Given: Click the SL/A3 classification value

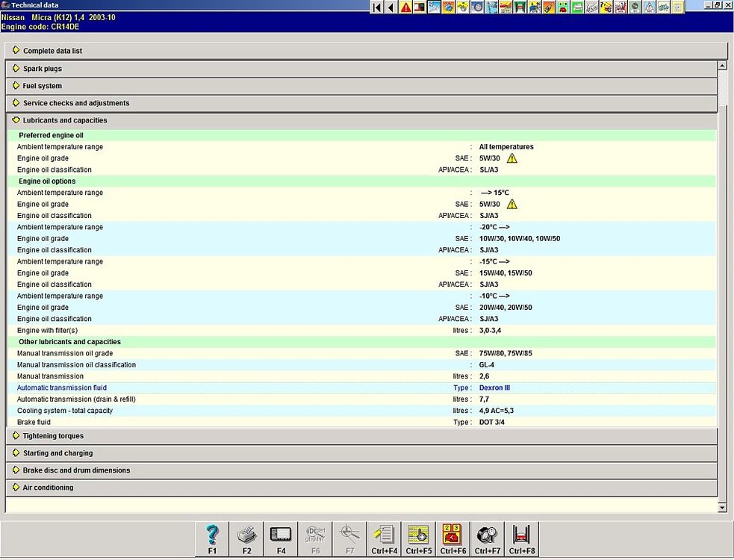Looking at the screenshot, I should (x=488, y=169).
